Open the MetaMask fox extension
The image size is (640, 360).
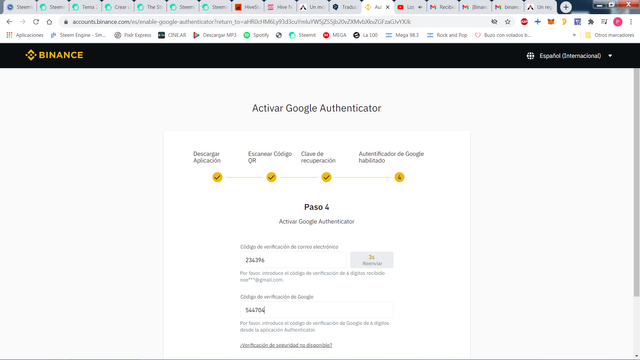pyautogui.click(x=551, y=22)
